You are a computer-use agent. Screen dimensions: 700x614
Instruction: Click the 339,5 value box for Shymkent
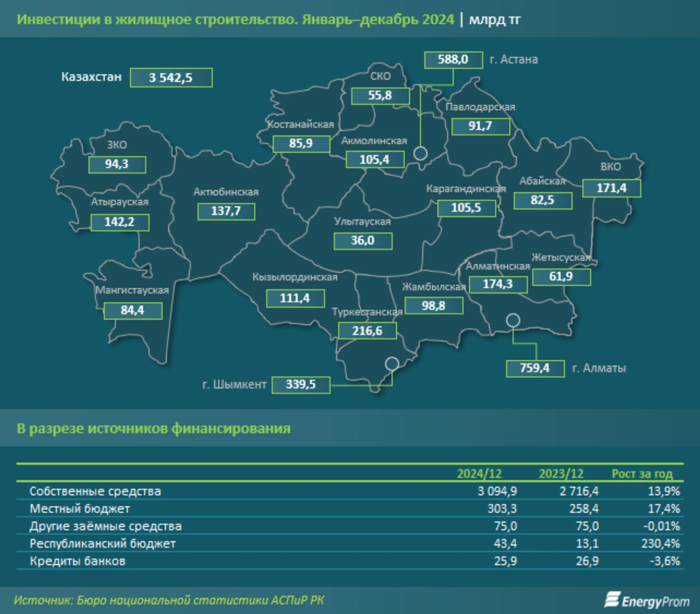pyautogui.click(x=301, y=385)
